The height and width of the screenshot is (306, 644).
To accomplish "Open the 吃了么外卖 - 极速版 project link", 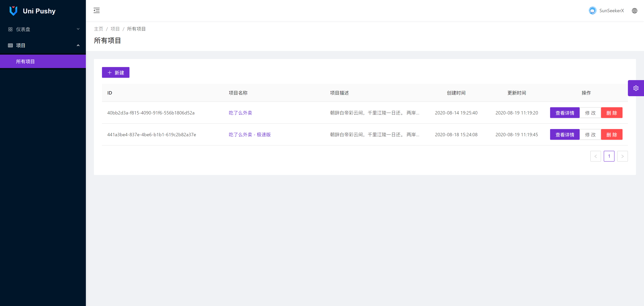I will [x=250, y=135].
